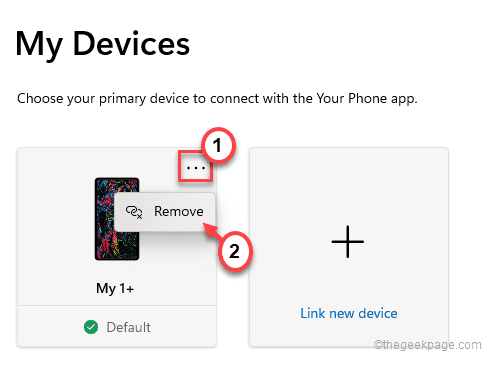The image size is (500, 369).
Task: Click the My Devices heading
Action: tap(103, 44)
